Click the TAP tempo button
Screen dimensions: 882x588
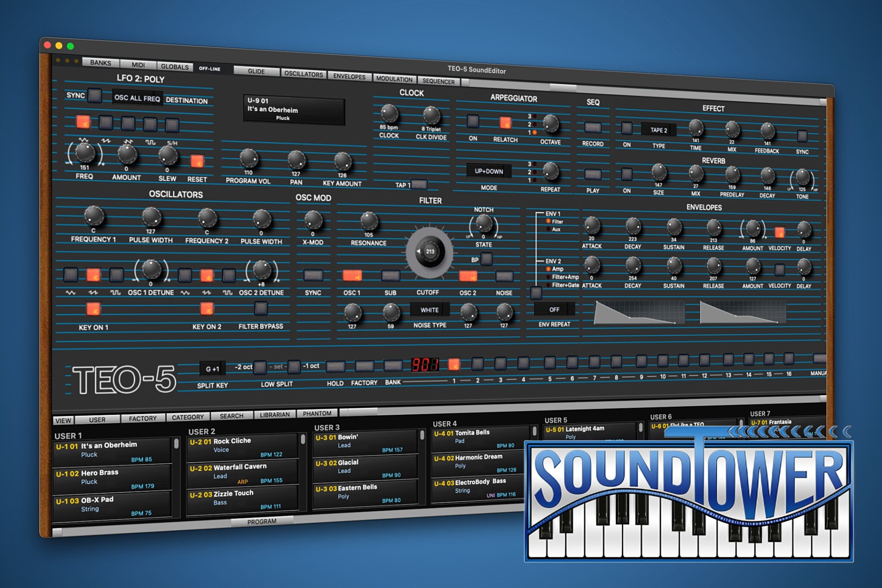419,184
